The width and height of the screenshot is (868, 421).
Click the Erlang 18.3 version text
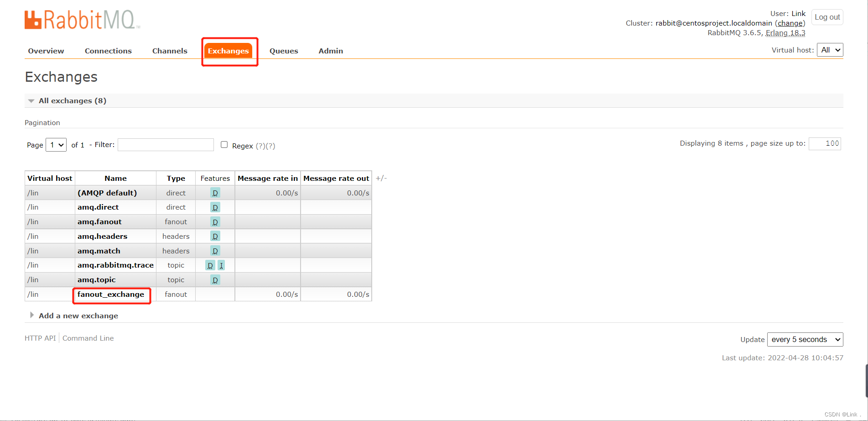(785, 32)
